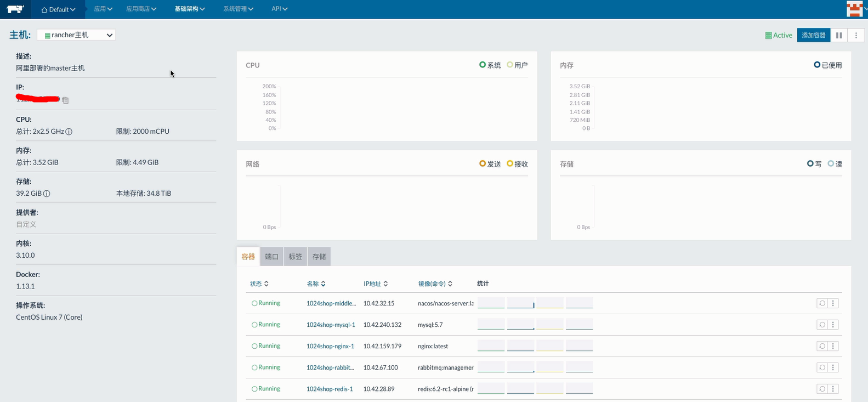Show CPU total info icon
Screen dimensions: 868x402
pyautogui.click(x=69, y=132)
